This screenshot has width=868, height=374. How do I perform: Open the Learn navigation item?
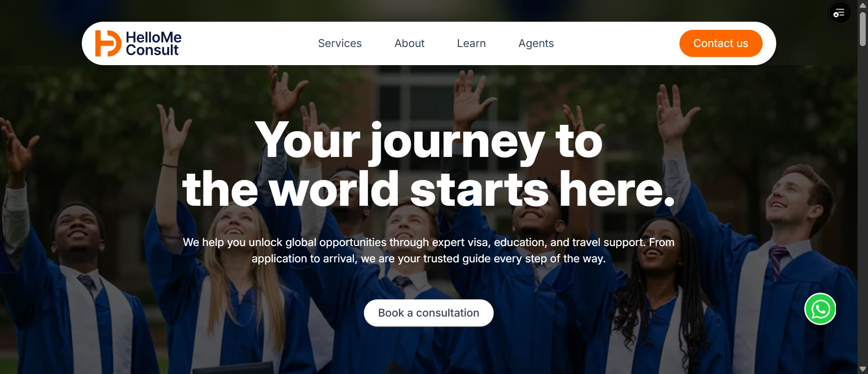[x=472, y=43]
